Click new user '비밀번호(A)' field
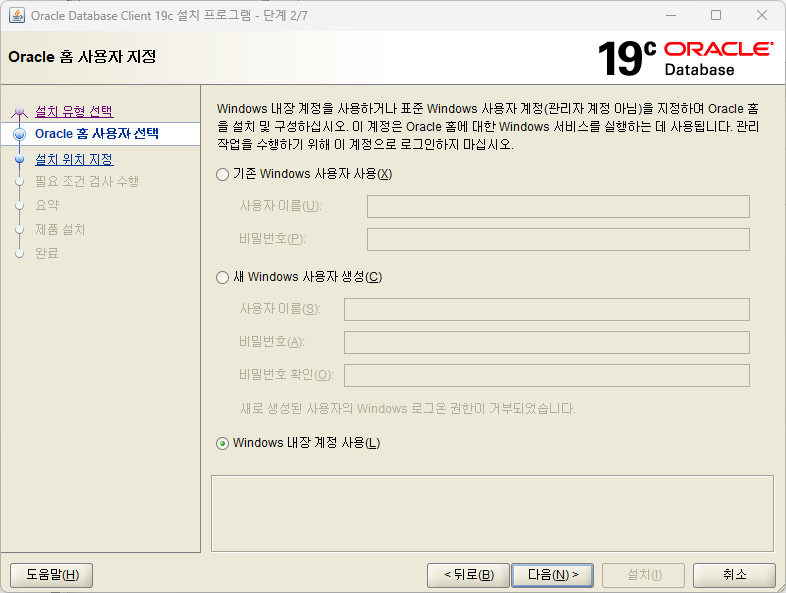 coord(547,342)
